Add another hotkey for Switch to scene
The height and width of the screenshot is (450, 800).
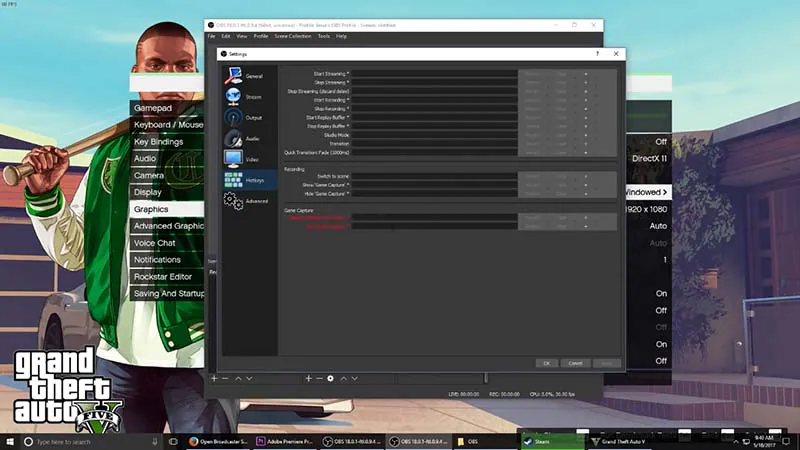click(x=586, y=176)
